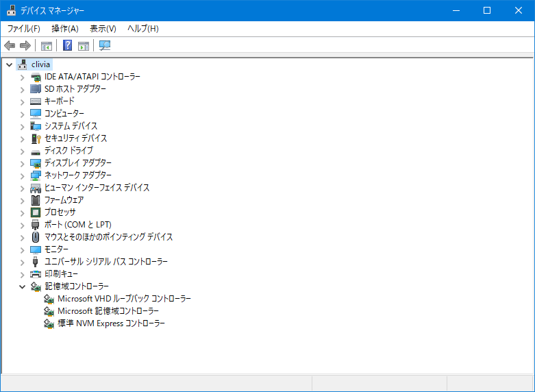
Task: Click the Back arrow toolbar icon
Action: (10, 45)
